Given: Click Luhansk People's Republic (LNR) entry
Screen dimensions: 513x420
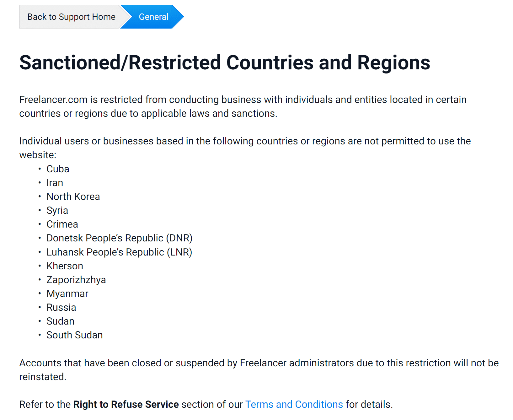Looking at the screenshot, I should (x=119, y=252).
